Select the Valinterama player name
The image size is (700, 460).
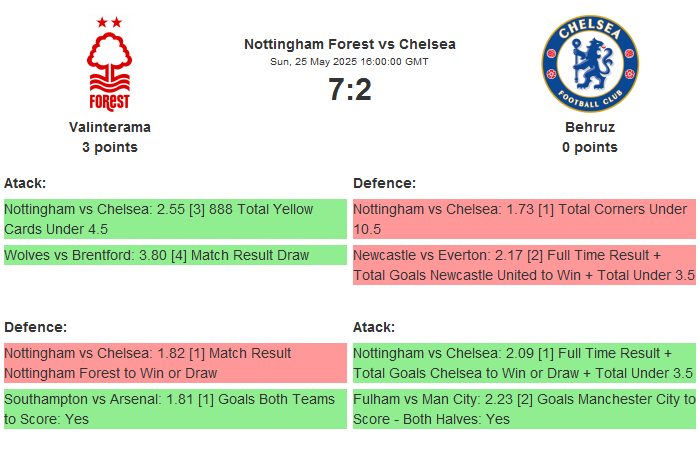tap(110, 127)
